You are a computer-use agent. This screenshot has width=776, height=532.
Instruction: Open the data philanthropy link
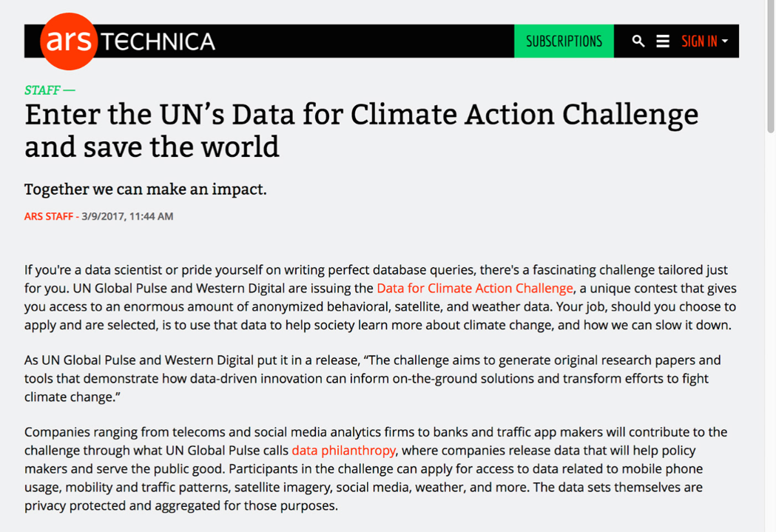click(344, 451)
